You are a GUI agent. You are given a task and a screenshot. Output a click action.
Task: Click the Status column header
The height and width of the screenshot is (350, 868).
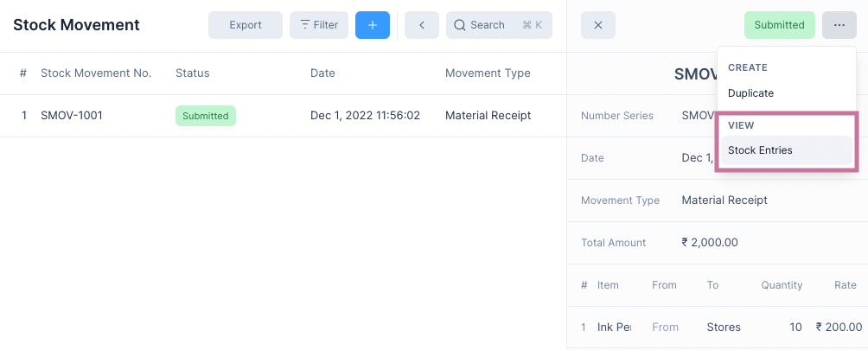192,73
